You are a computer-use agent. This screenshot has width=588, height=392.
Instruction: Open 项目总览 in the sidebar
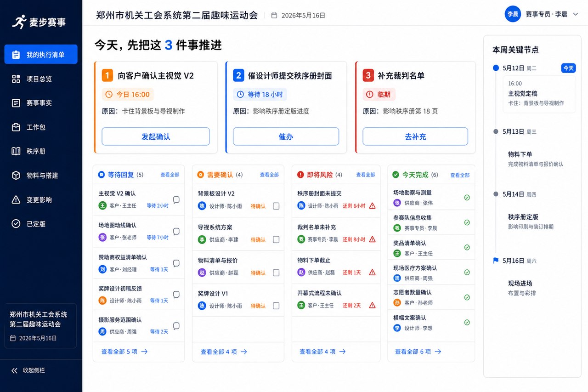[x=41, y=79]
